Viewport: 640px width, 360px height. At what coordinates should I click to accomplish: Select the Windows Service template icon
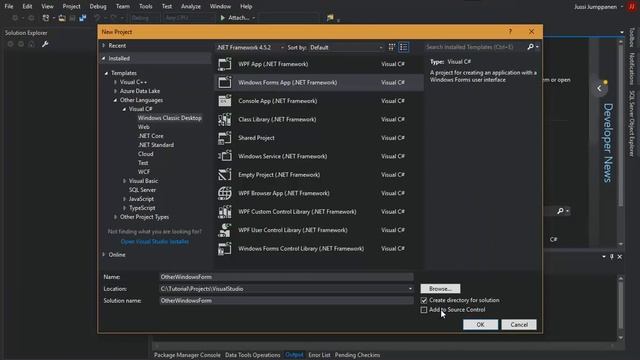click(224, 156)
